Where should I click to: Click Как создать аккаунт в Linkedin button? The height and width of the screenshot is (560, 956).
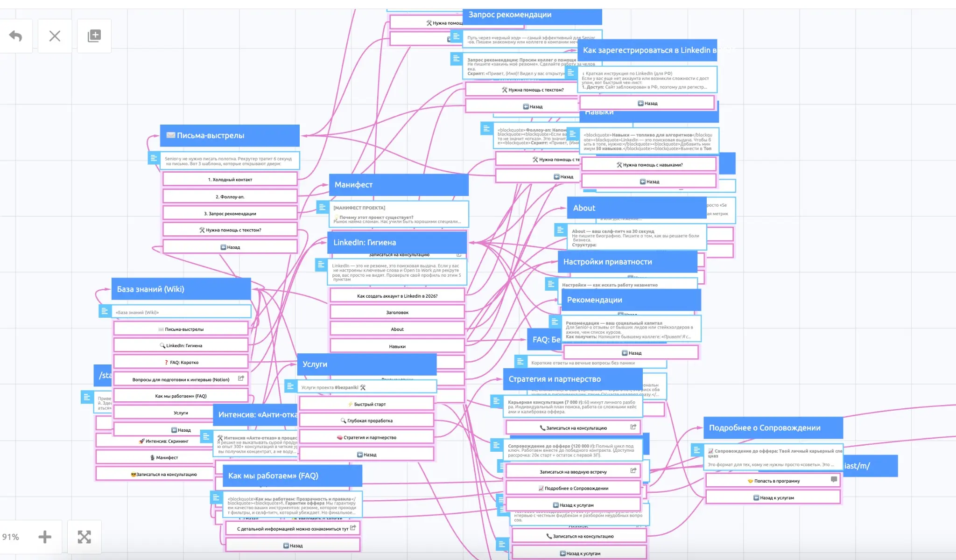(397, 296)
